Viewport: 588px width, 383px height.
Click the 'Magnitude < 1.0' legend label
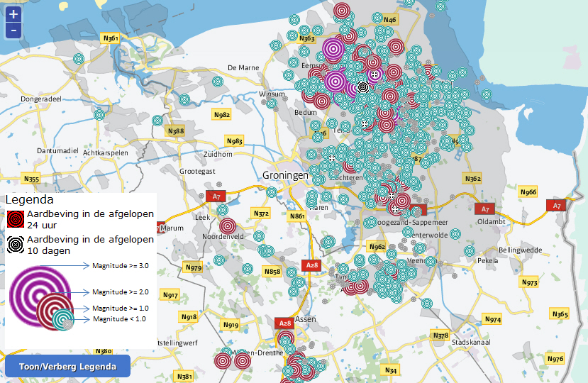(x=119, y=319)
